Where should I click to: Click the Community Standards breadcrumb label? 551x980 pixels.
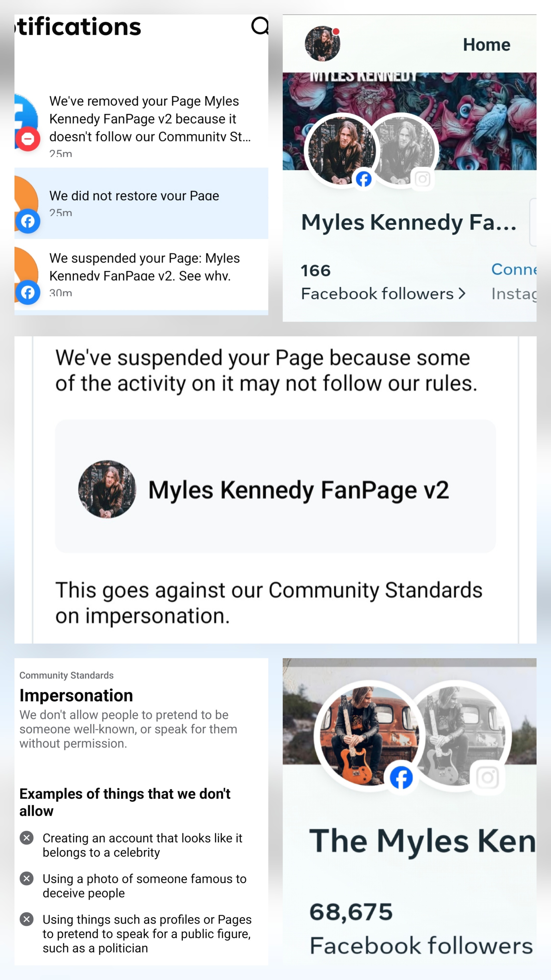[x=67, y=675]
